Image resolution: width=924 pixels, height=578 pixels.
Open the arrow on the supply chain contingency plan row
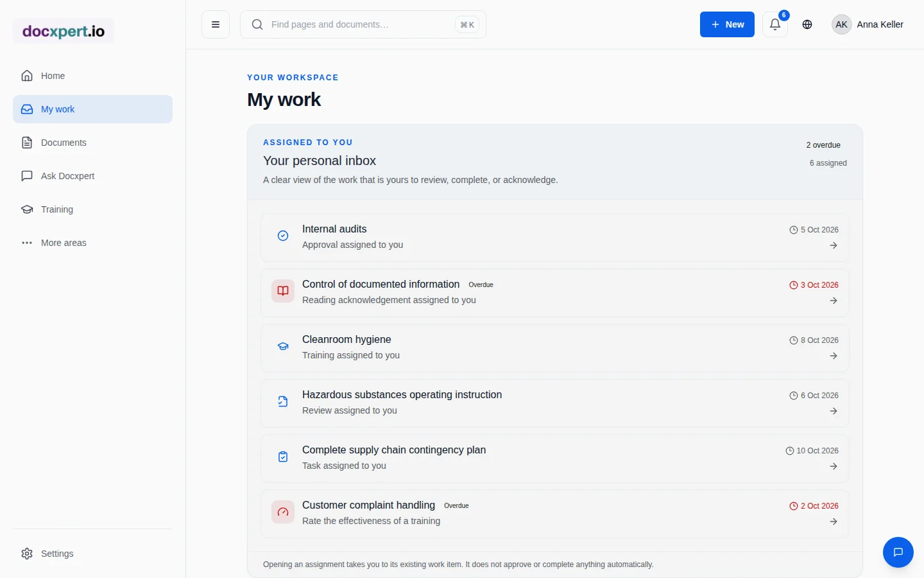(x=834, y=466)
